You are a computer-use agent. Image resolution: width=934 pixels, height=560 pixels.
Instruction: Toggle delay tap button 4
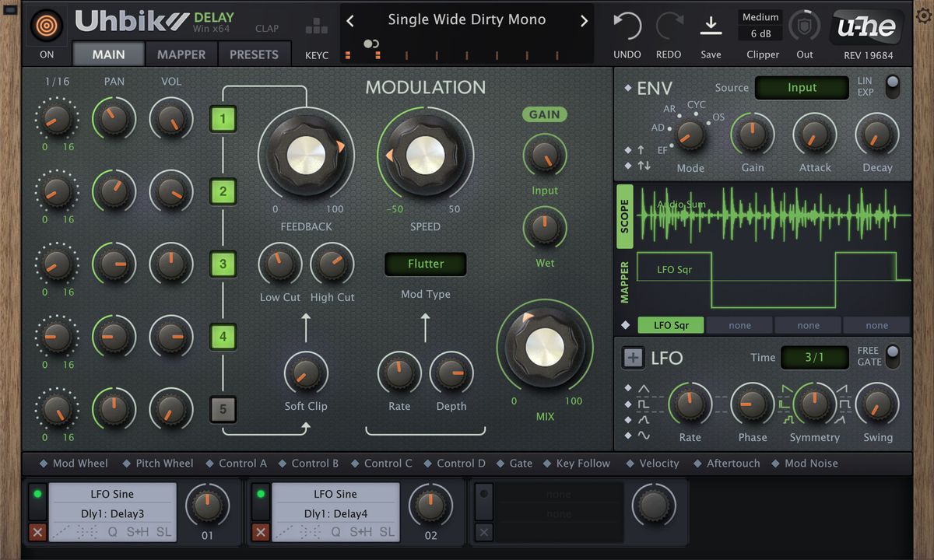click(223, 337)
